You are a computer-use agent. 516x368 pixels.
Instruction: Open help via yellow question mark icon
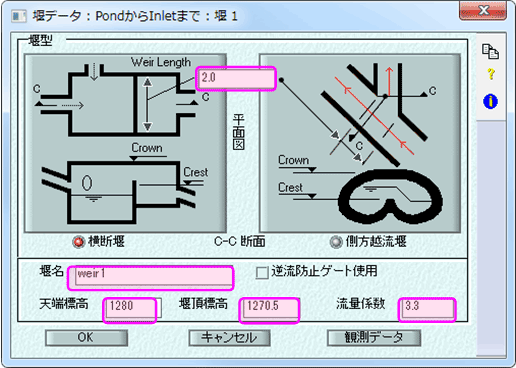click(491, 74)
